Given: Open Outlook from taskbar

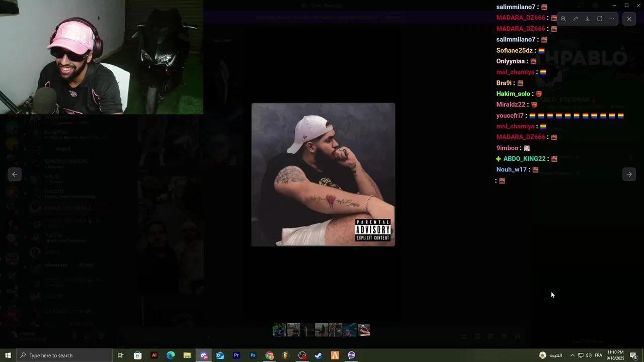Looking at the screenshot, I should tap(220, 355).
